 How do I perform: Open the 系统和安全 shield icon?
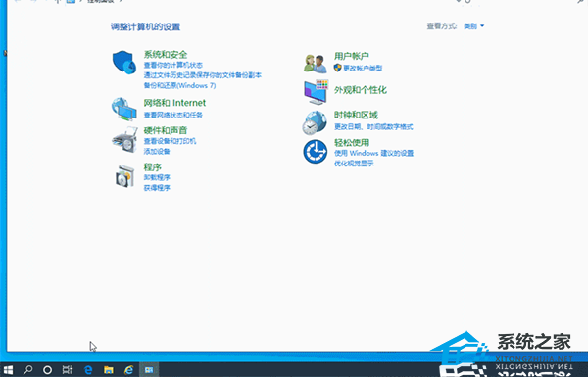(124, 63)
